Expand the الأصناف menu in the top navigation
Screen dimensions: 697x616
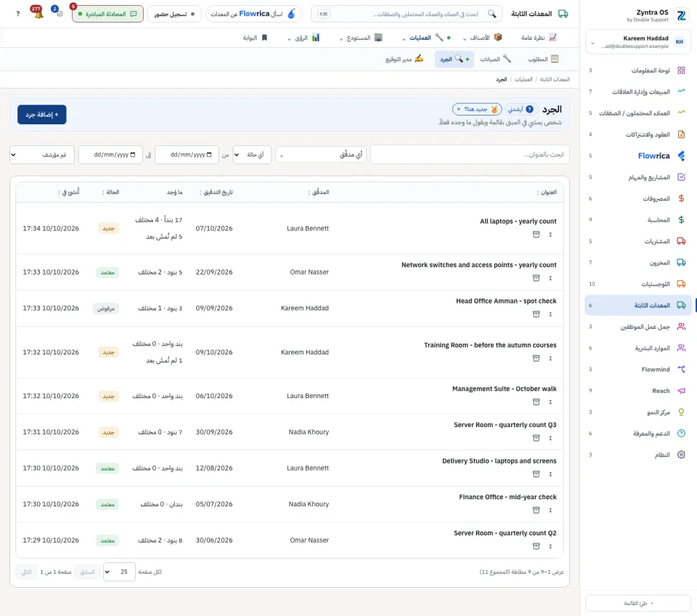(482, 38)
